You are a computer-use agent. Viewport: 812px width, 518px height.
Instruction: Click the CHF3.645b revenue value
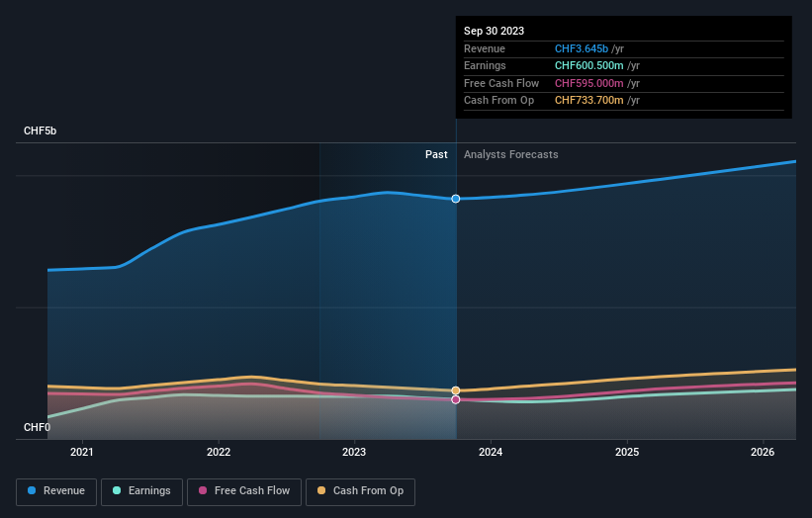582,48
